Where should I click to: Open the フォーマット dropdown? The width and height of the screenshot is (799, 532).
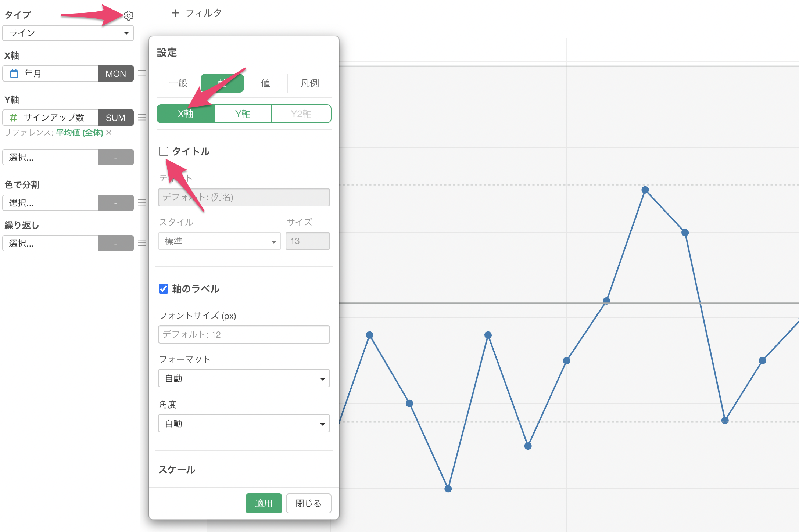point(244,378)
